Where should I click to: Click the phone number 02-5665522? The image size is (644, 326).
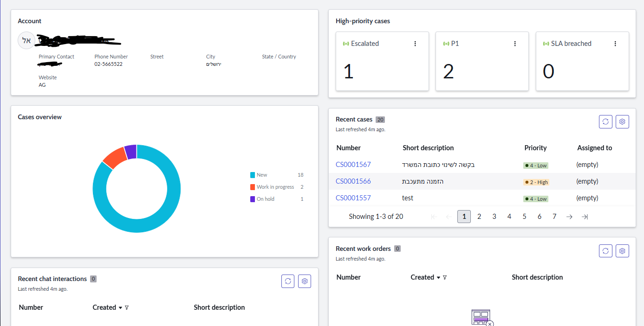point(109,64)
